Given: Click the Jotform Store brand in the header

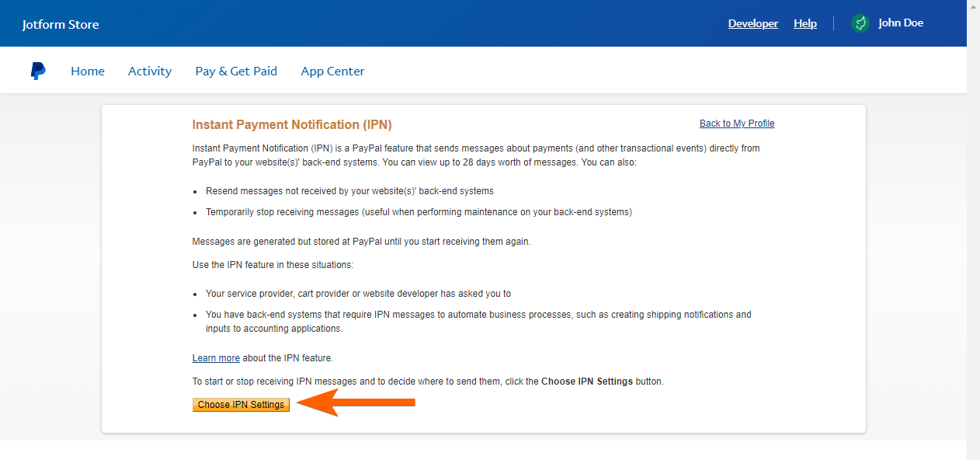Looking at the screenshot, I should (x=60, y=23).
